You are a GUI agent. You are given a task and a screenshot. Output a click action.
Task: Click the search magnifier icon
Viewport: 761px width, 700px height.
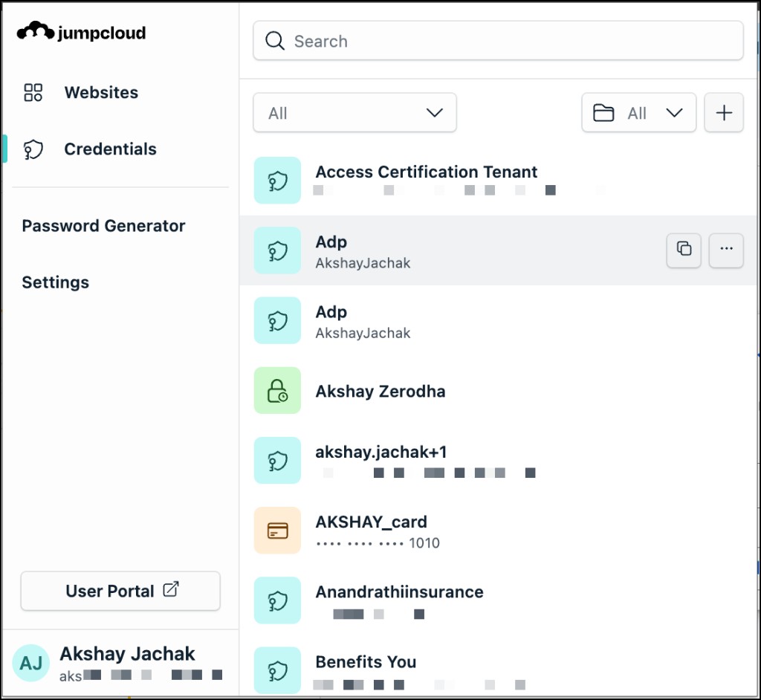275,41
